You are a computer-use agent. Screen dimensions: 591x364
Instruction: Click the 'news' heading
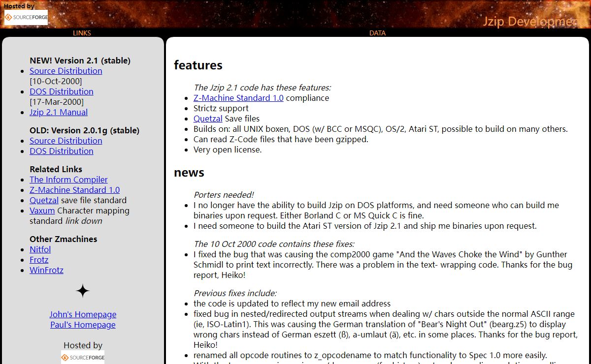(x=189, y=173)
